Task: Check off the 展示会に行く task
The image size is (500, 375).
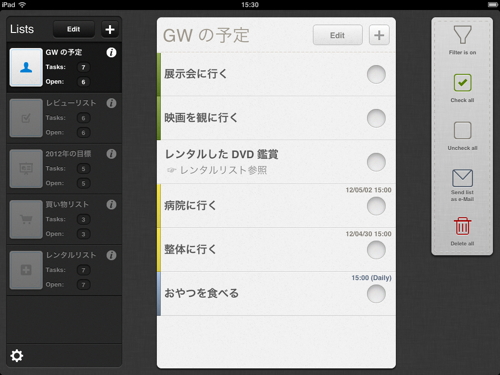Action: coord(376,74)
